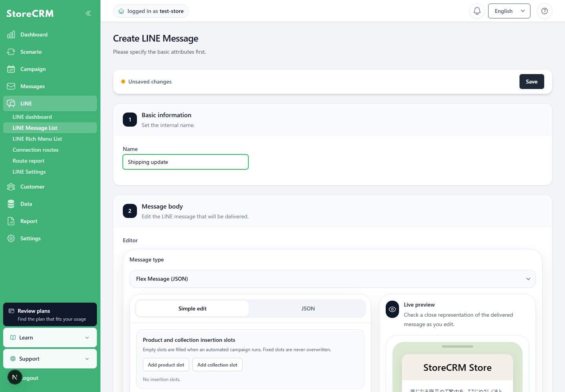Click the Message type label
The height and width of the screenshot is (392, 565).
coord(147,260)
